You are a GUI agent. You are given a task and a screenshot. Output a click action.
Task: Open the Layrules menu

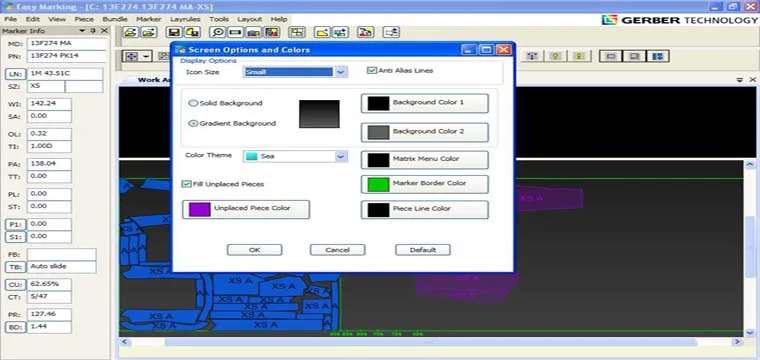click(x=185, y=19)
